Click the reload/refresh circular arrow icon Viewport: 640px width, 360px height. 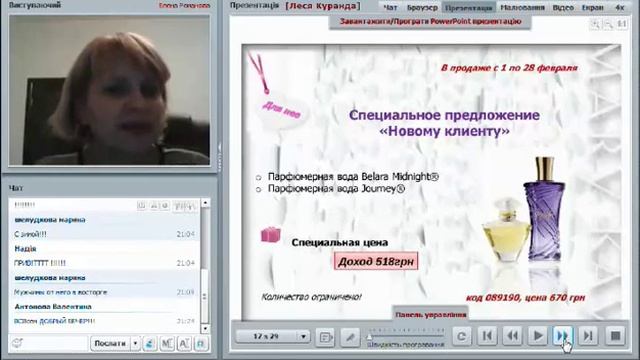(x=462, y=336)
